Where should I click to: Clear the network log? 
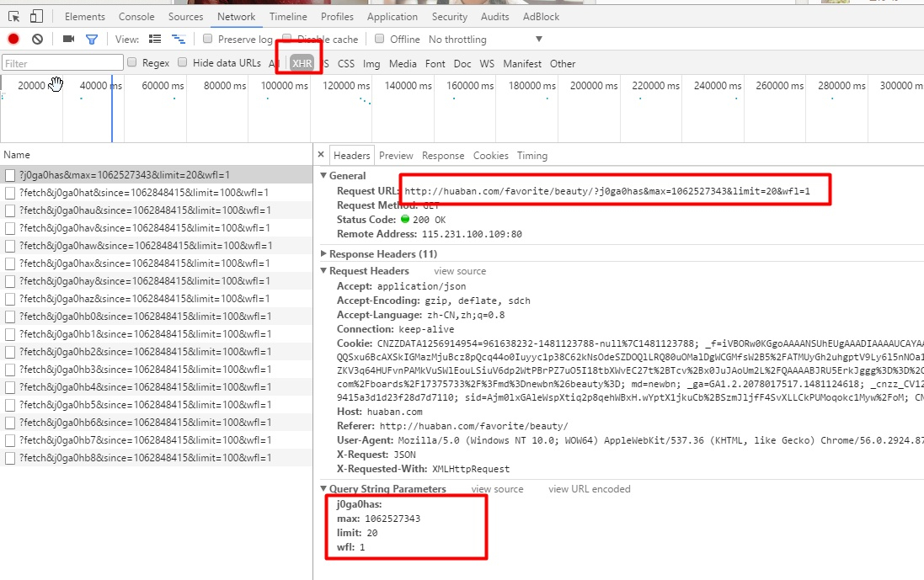[x=37, y=39]
